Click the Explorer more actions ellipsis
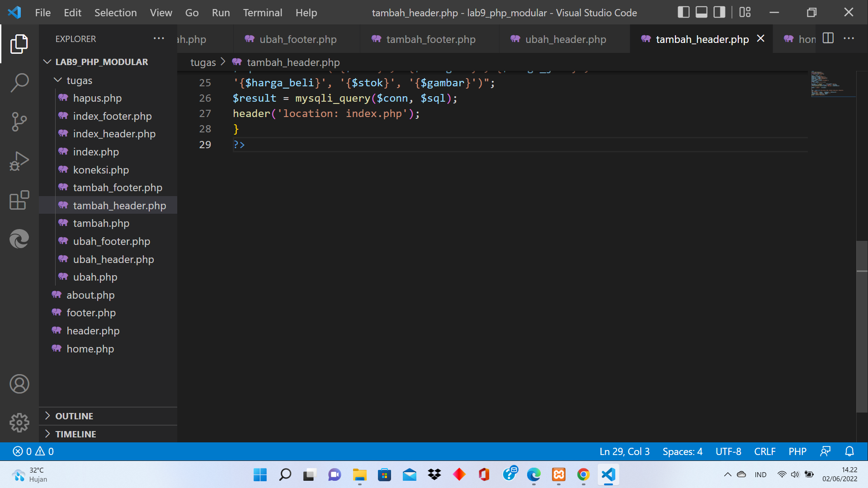 click(x=159, y=39)
